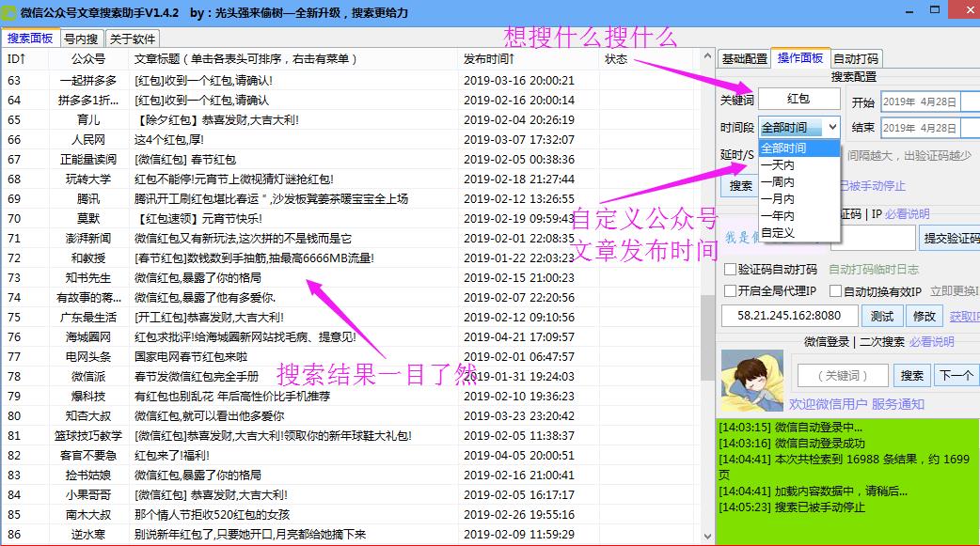This screenshot has width=980, height=546.
Task: Collapse the 时间段 combo box arrow
Action: click(x=832, y=127)
